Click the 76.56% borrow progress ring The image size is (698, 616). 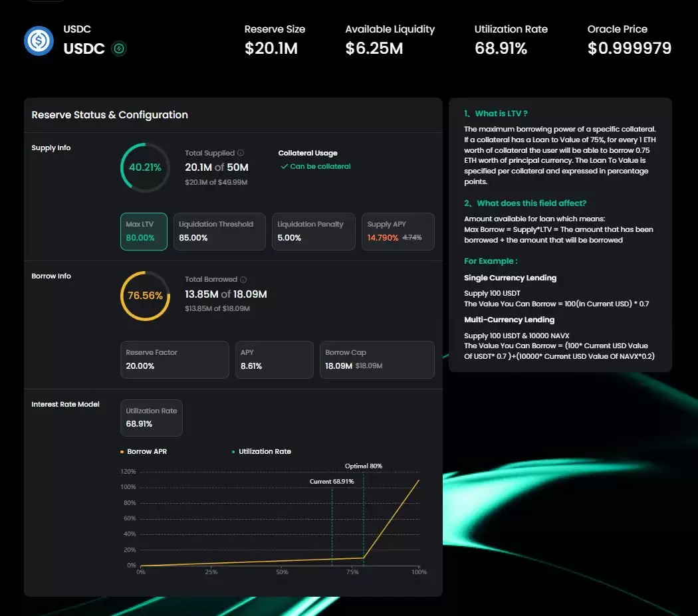[x=144, y=296]
